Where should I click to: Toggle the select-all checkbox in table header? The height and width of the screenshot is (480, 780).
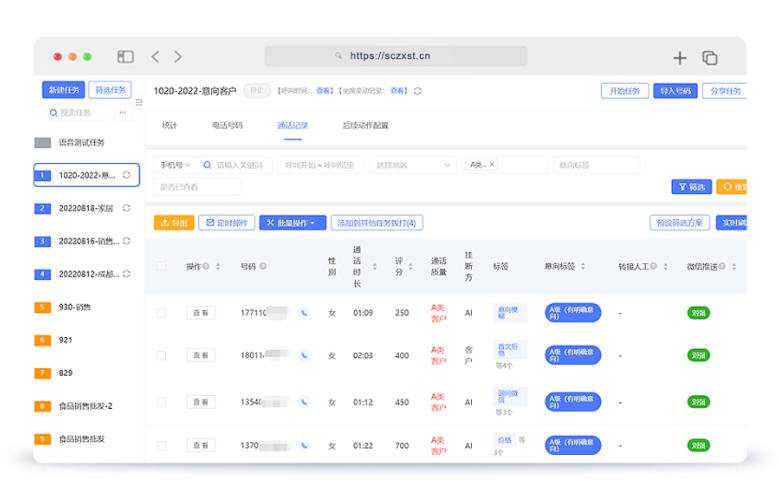point(161,266)
